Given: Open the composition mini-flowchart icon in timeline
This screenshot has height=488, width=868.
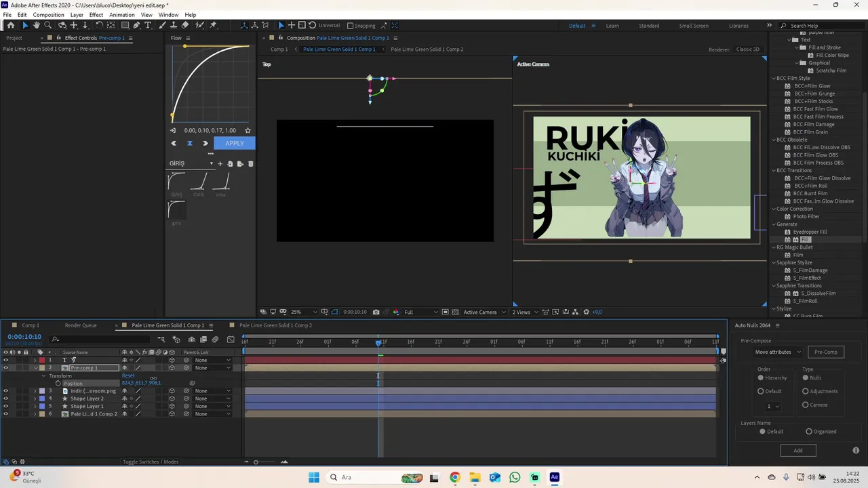Looking at the screenshot, I should (x=161, y=339).
